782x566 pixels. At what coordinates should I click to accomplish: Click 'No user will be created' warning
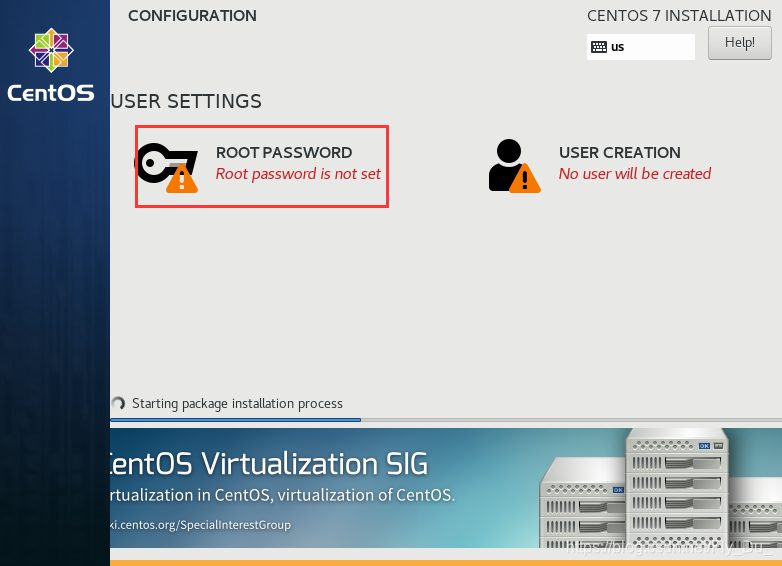(x=634, y=174)
